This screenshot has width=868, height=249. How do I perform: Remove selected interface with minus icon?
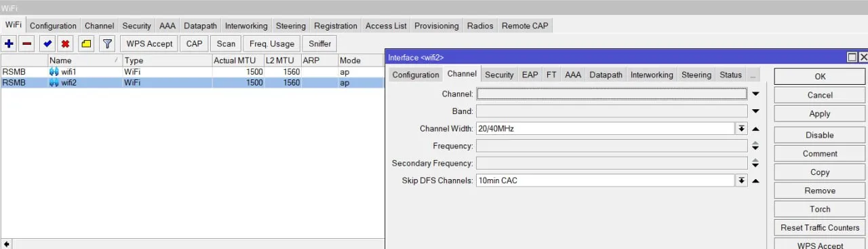point(27,43)
